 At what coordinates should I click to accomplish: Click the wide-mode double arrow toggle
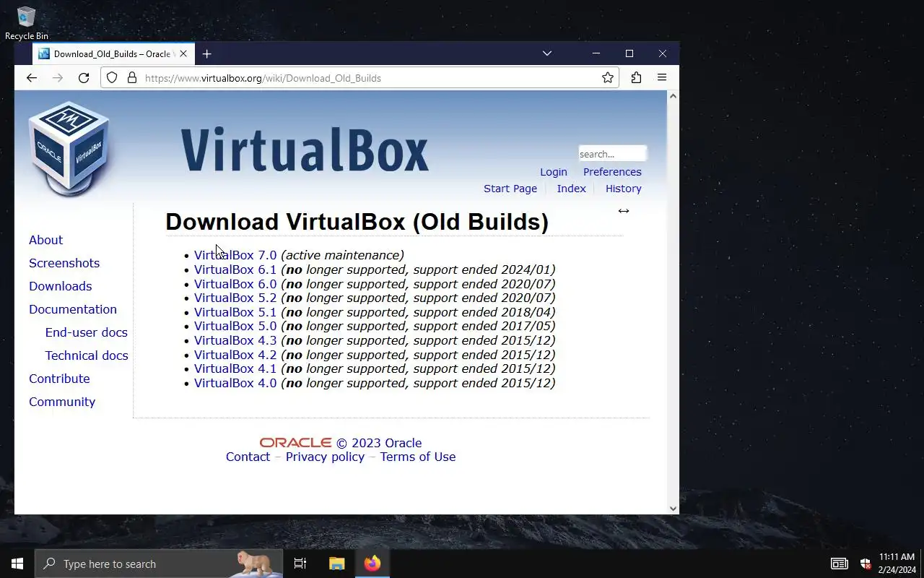tap(624, 211)
